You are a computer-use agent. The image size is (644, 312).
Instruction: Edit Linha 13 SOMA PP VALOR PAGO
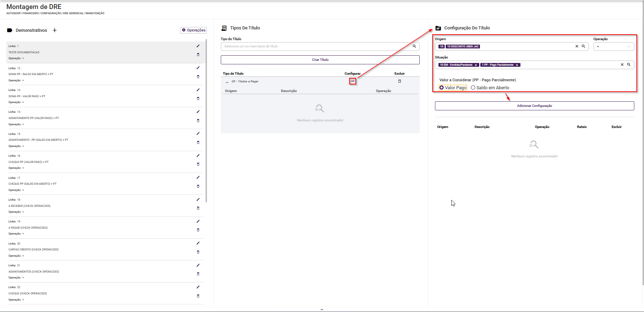(x=198, y=90)
